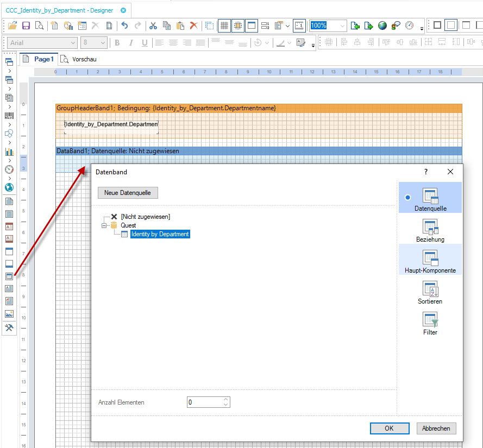Select Identity by Department data source
This screenshot has width=483, height=448.
160,234
